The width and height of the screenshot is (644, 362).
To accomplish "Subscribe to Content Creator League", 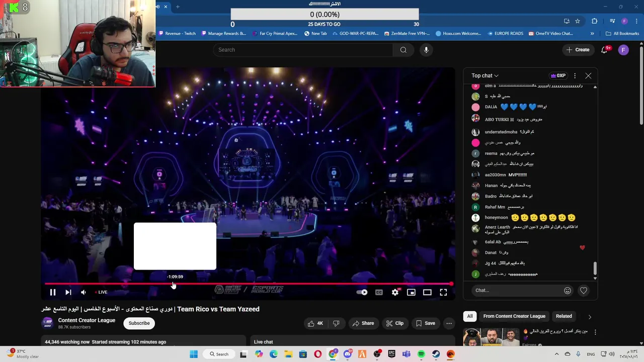I will (139, 323).
